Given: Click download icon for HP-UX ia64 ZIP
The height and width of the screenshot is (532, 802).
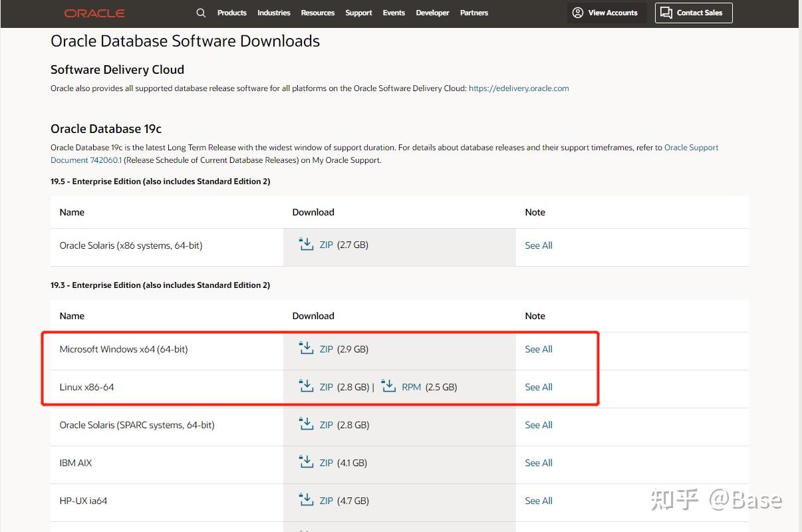Looking at the screenshot, I should click(306, 500).
